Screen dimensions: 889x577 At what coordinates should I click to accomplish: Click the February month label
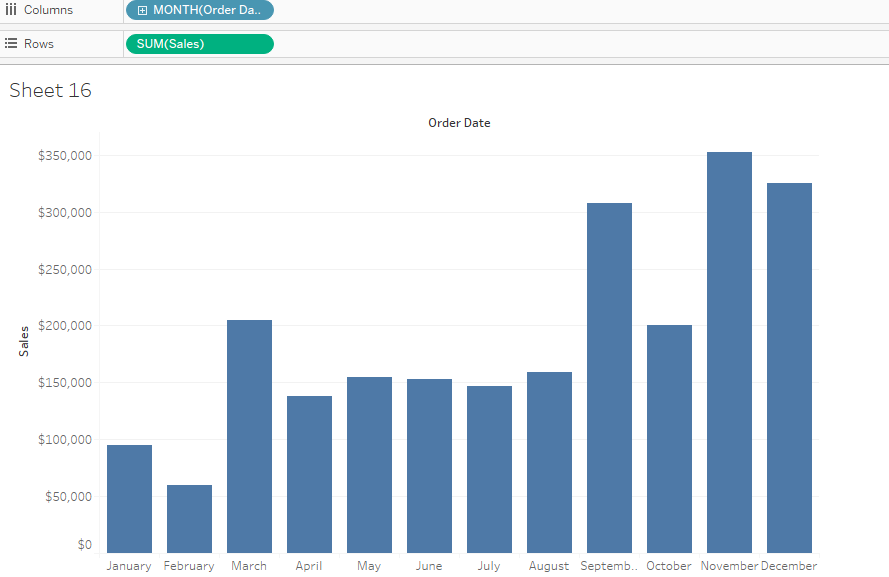click(x=189, y=566)
